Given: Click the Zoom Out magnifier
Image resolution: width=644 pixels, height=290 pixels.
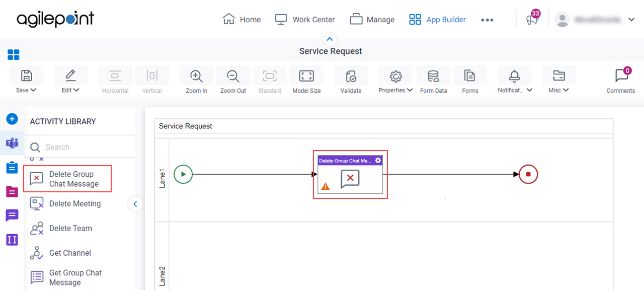Looking at the screenshot, I should pos(233,76).
